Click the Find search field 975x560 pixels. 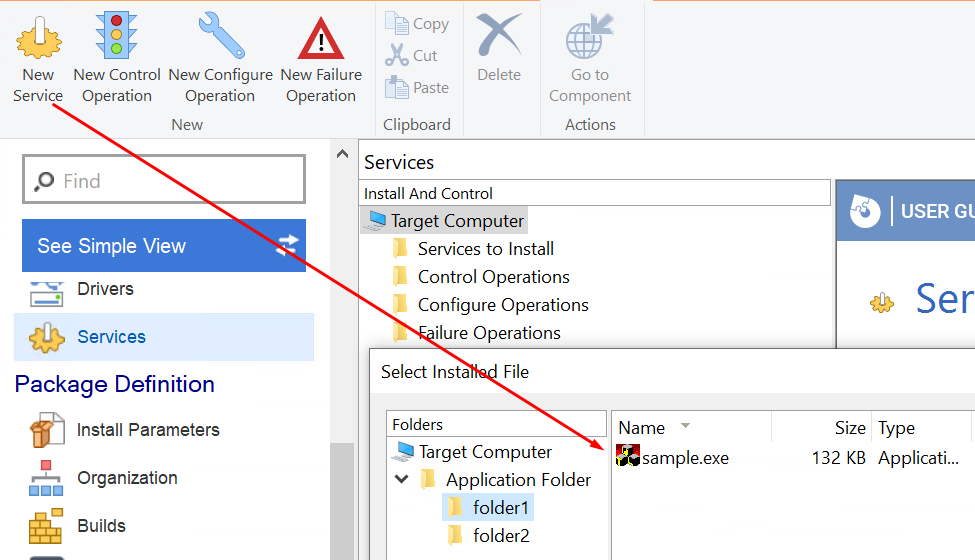pos(164,181)
